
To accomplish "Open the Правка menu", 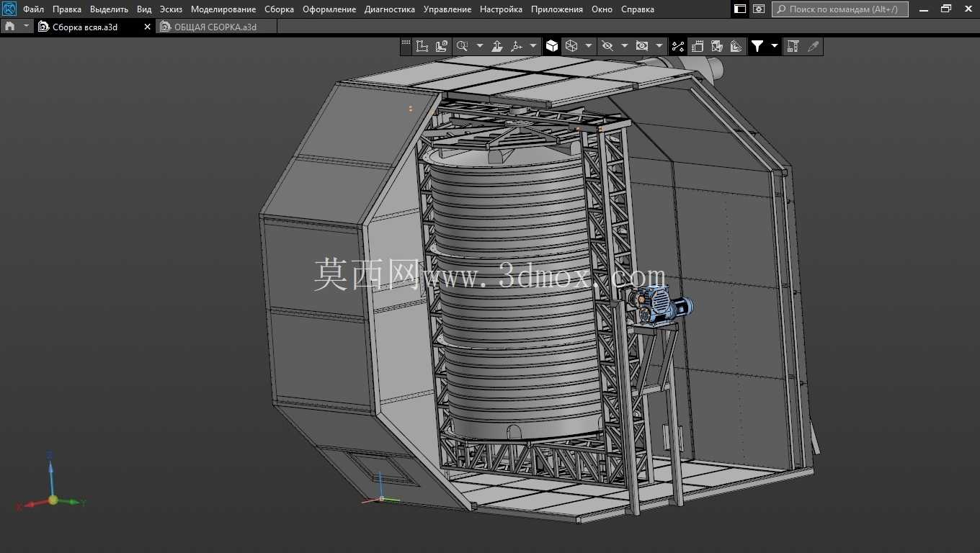I will tap(67, 9).
